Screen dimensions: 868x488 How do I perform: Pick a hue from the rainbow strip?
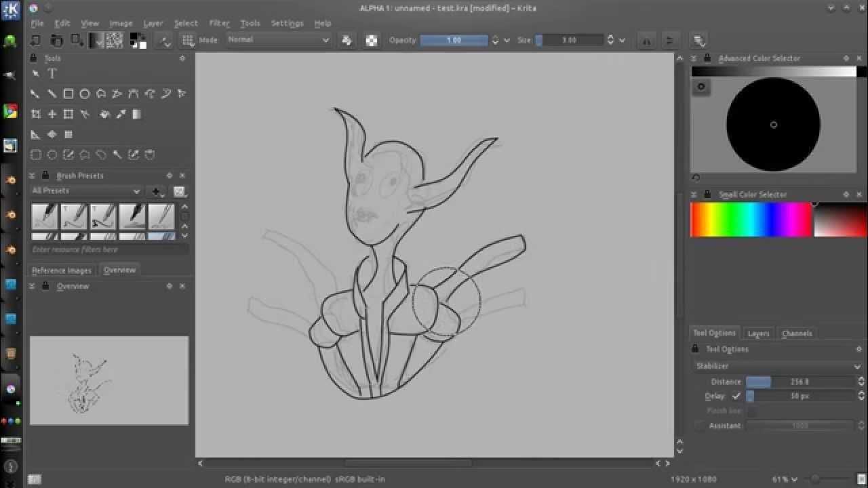751,220
